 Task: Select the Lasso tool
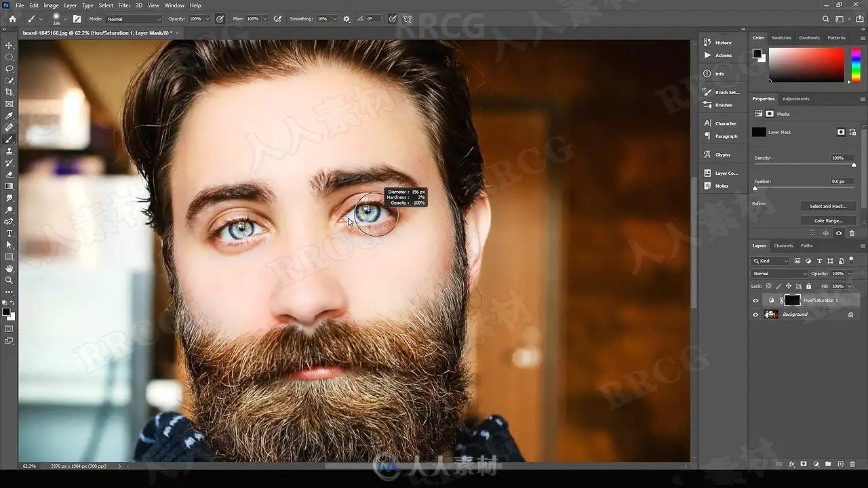(9, 68)
